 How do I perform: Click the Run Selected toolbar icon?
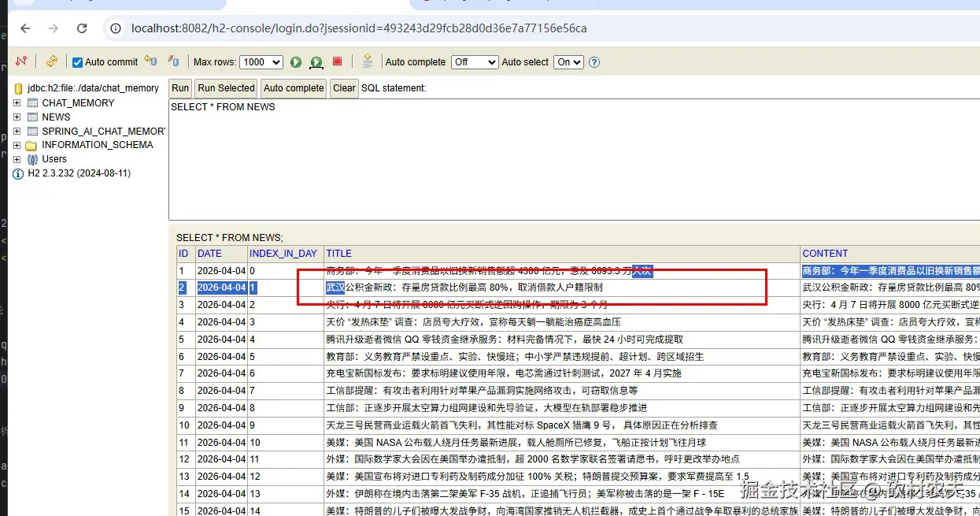pyautogui.click(x=316, y=62)
